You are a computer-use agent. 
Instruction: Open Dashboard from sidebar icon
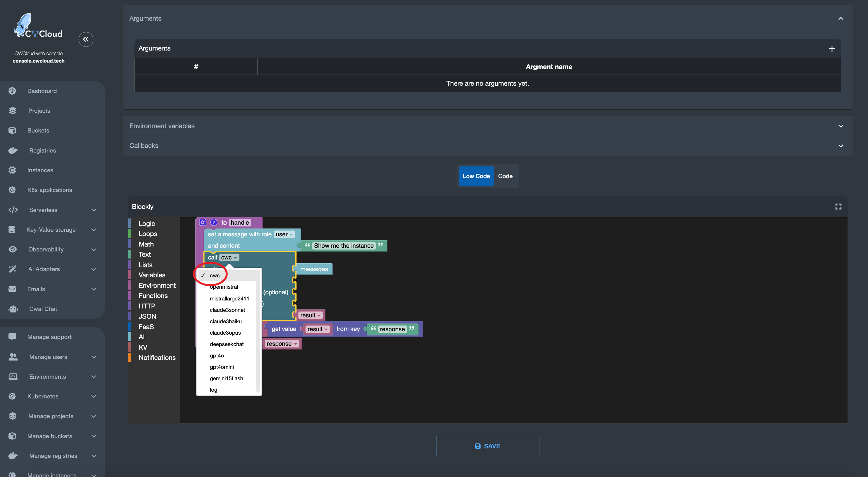click(x=12, y=91)
